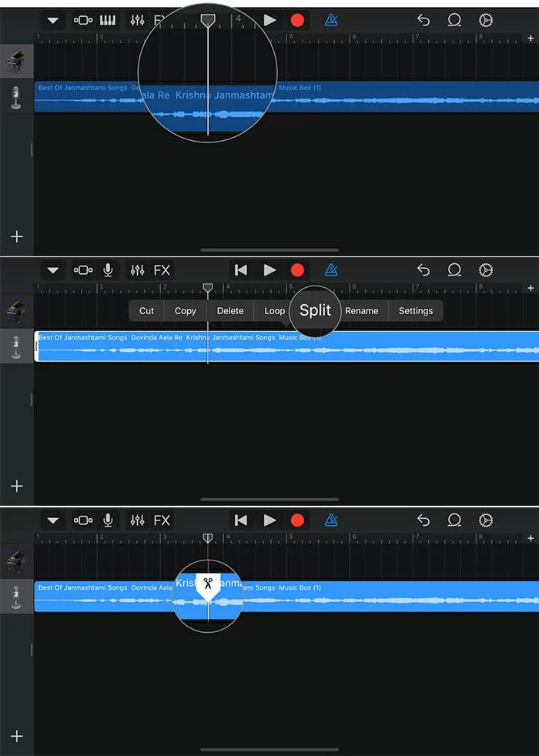Image resolution: width=539 pixels, height=756 pixels.
Task: Undo last action in bottom screenshot
Action: coord(423,520)
